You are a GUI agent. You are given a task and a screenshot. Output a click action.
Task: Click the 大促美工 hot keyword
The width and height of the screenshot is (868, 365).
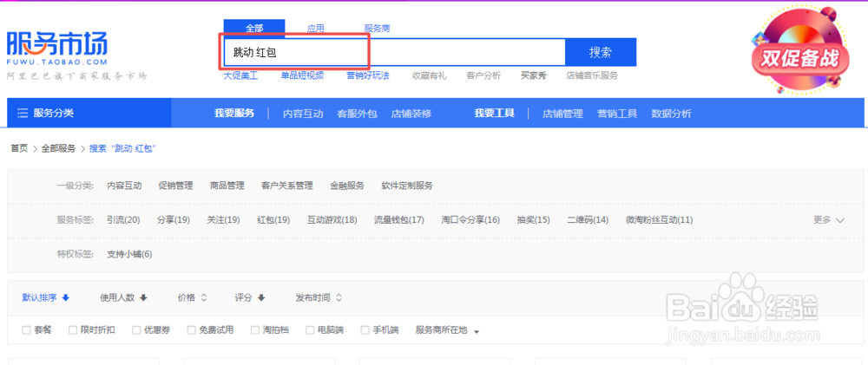pyautogui.click(x=240, y=75)
